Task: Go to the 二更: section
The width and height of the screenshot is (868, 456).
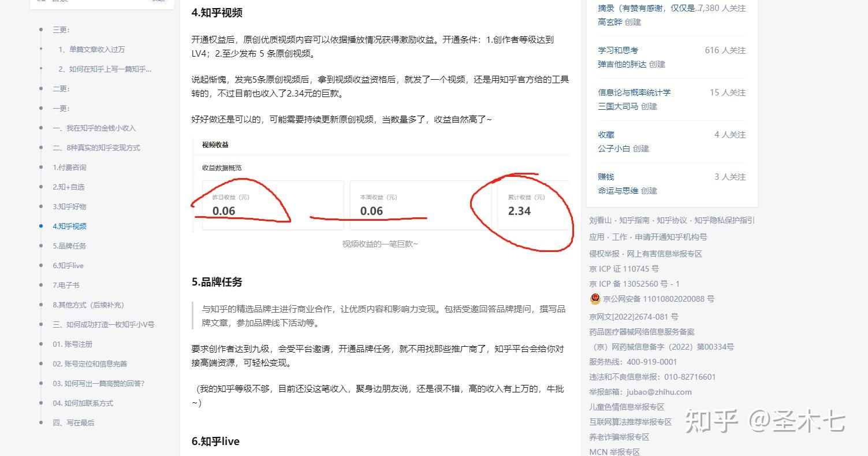Action: coord(61,88)
